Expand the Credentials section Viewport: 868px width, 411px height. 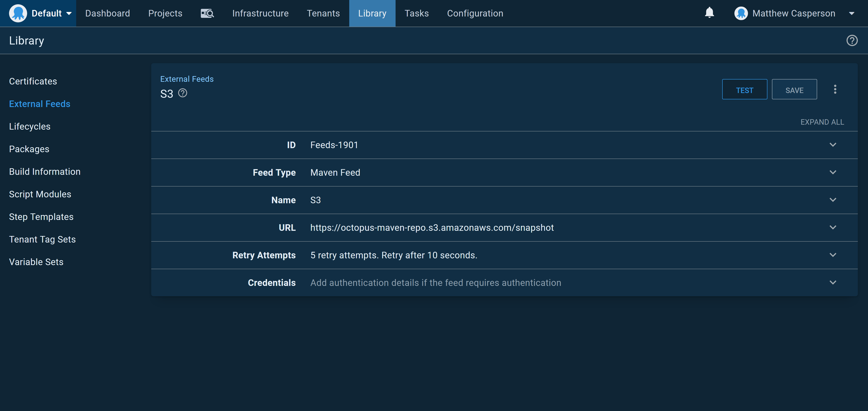pyautogui.click(x=833, y=283)
